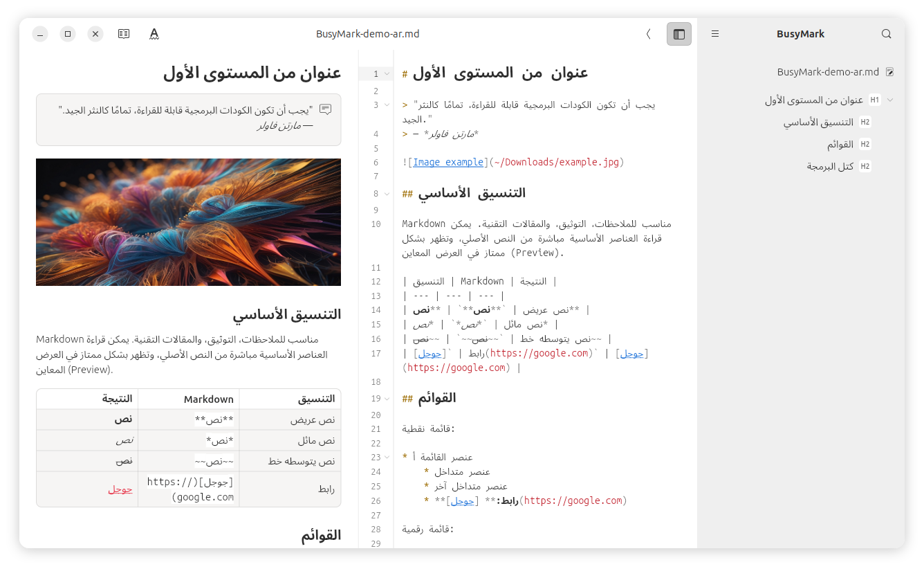Click the back chevron in header
The height and width of the screenshot is (569, 924).
(648, 34)
